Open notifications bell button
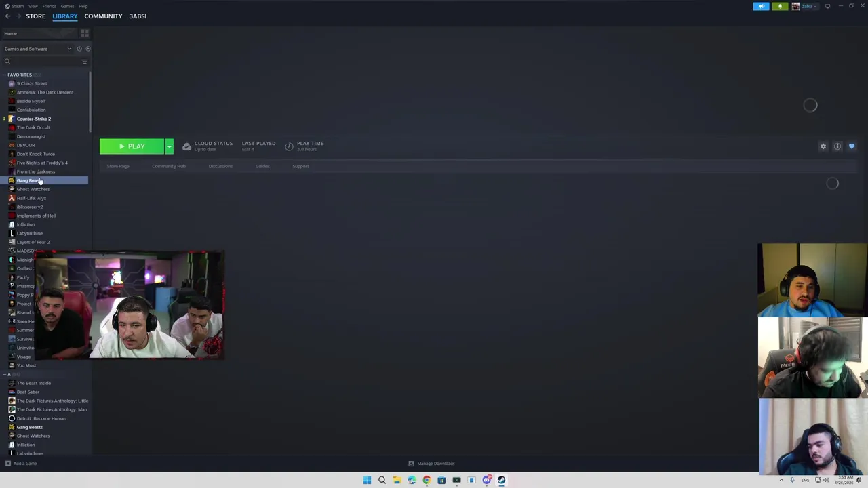Viewport: 868px width, 488px height. coord(780,6)
